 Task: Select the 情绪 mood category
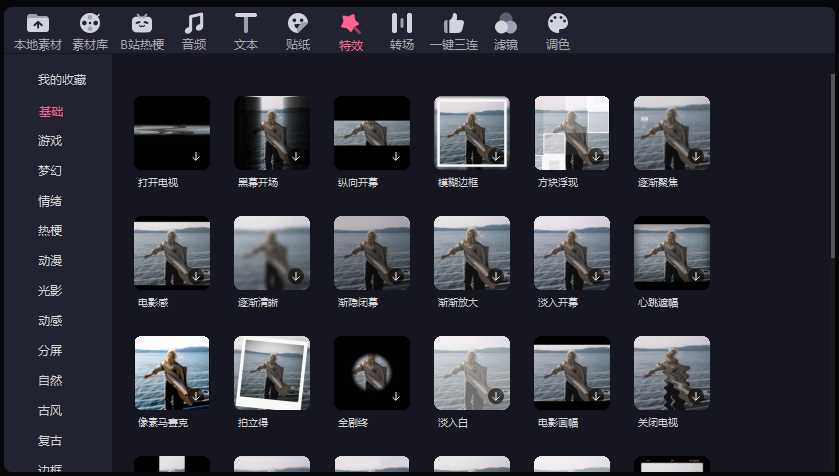(50, 201)
